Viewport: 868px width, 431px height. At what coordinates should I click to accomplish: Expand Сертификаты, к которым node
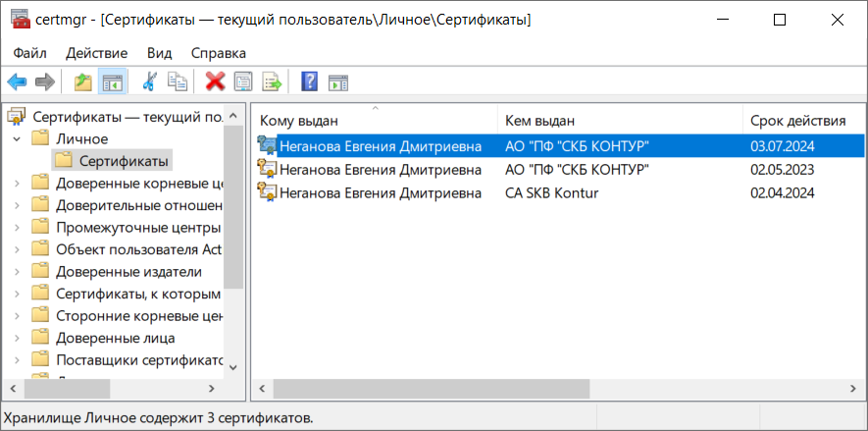click(17, 294)
